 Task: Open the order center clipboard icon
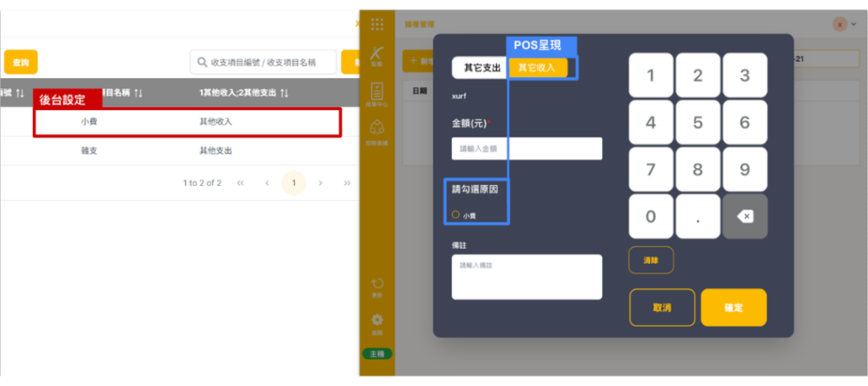tap(377, 92)
